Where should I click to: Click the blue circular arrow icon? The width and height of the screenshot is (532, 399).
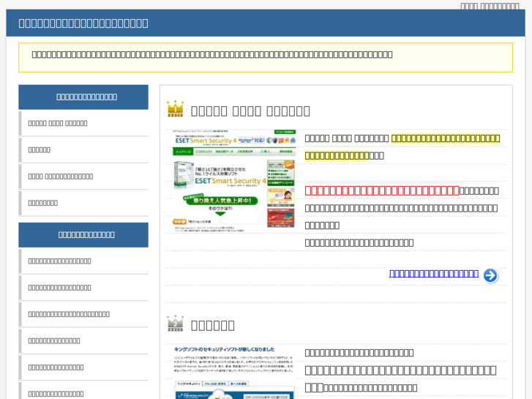tap(490, 275)
